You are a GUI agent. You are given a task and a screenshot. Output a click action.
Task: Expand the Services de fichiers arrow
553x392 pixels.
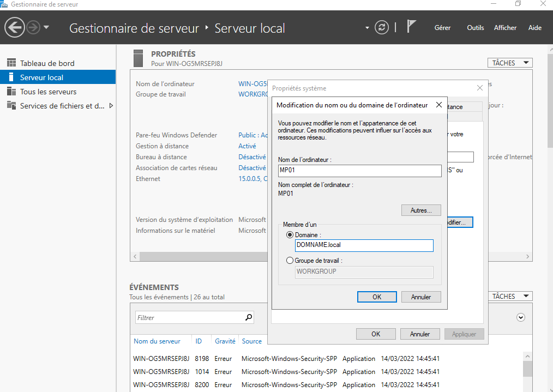pos(111,106)
